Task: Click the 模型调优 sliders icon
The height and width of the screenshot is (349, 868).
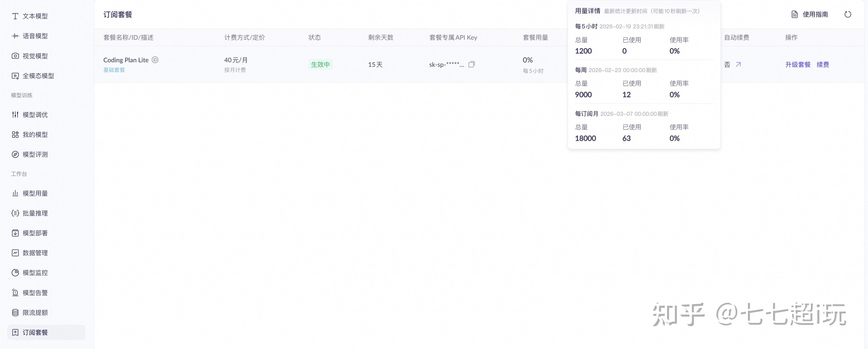Action: 15,114
